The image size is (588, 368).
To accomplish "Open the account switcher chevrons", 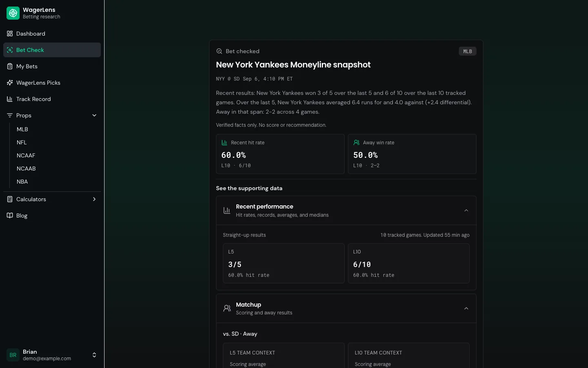I will click(94, 355).
